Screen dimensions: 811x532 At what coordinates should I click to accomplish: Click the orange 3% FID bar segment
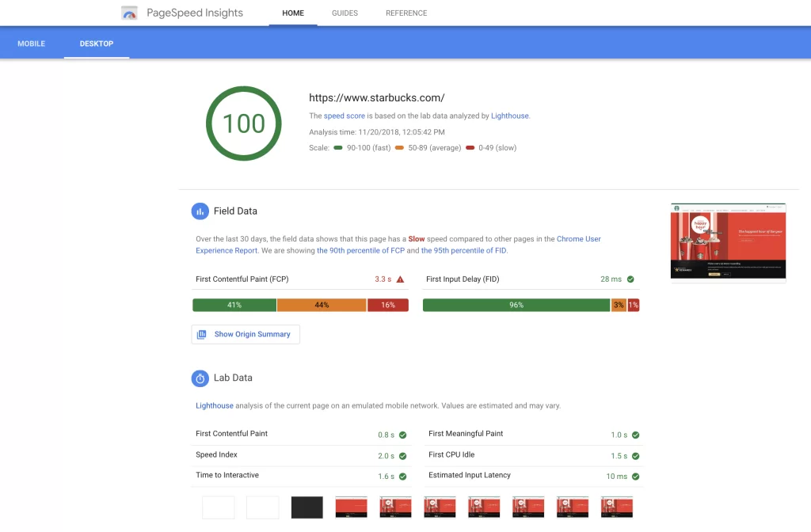[x=619, y=305]
